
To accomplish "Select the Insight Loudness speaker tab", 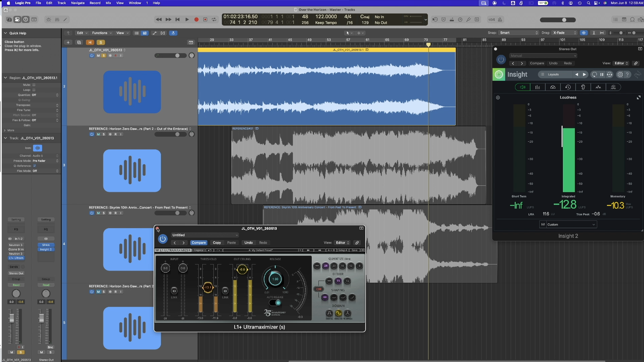I will 522,87.
